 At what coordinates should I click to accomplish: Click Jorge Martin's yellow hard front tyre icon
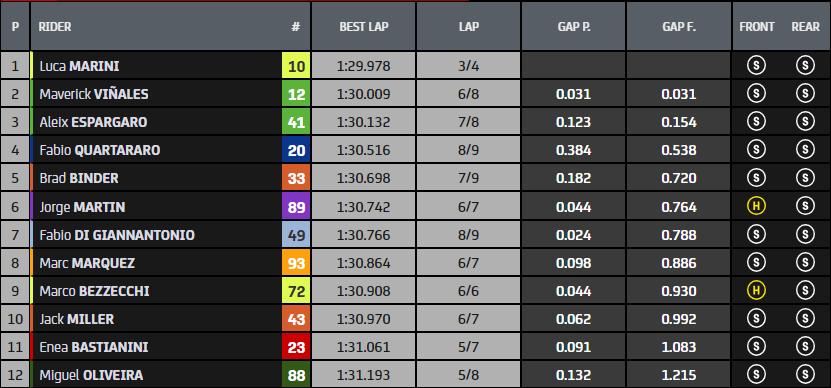756,206
